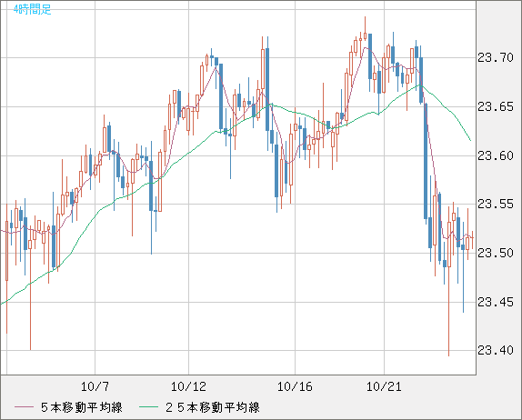Click the 10/21 date axis label
The image size is (522, 420).
384,386
